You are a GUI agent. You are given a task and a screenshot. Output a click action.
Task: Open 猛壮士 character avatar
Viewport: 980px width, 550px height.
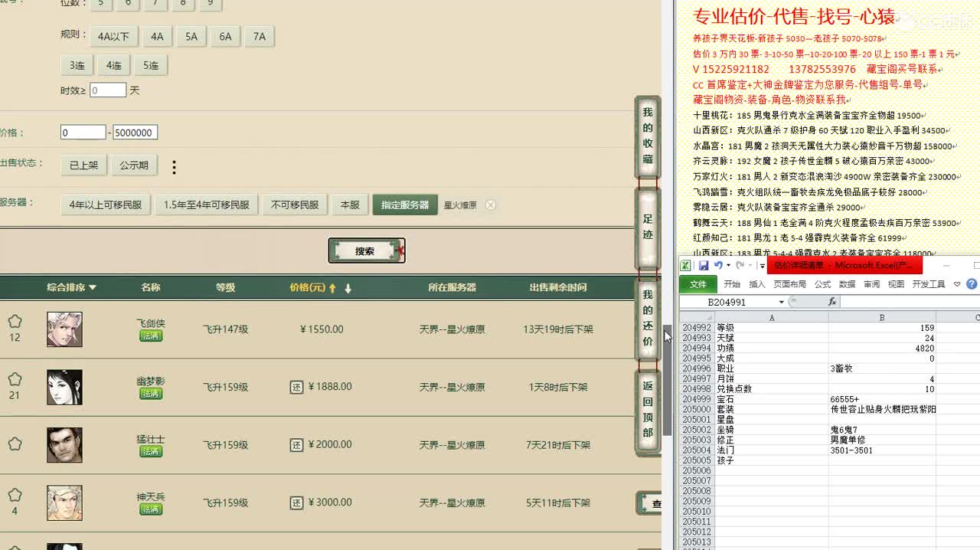pyautogui.click(x=64, y=445)
